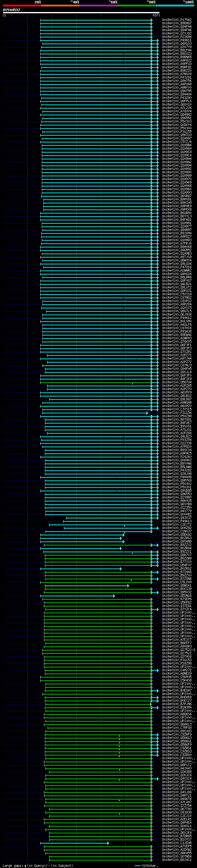Select hit label UniRef100_A9NUH8
Viewport: 197px width, 868px height.
176,402
